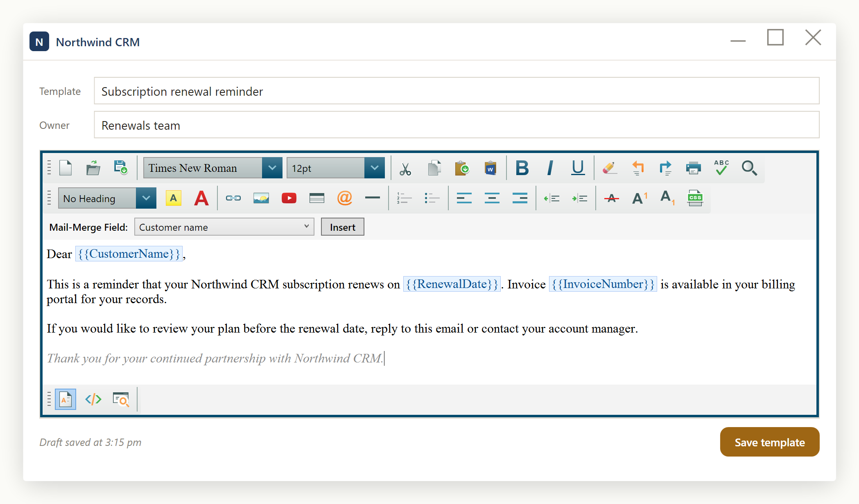Viewport: 859px width, 504px height.
Task: Decrease paragraph indent
Action: click(552, 198)
